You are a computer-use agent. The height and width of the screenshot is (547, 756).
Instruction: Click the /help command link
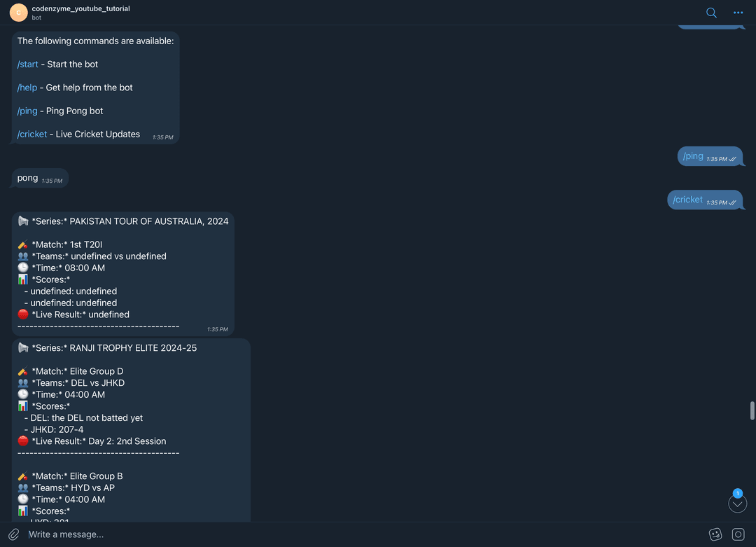(x=27, y=88)
